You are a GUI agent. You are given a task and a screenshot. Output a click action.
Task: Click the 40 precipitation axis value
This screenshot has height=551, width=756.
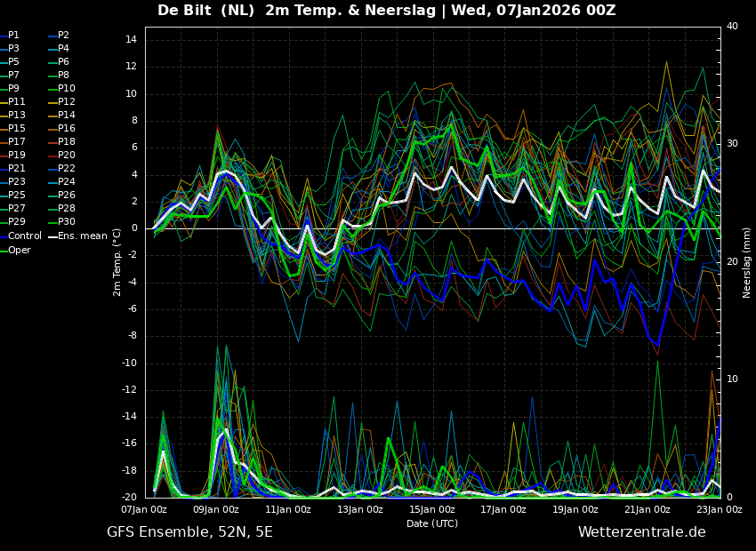[x=732, y=26]
